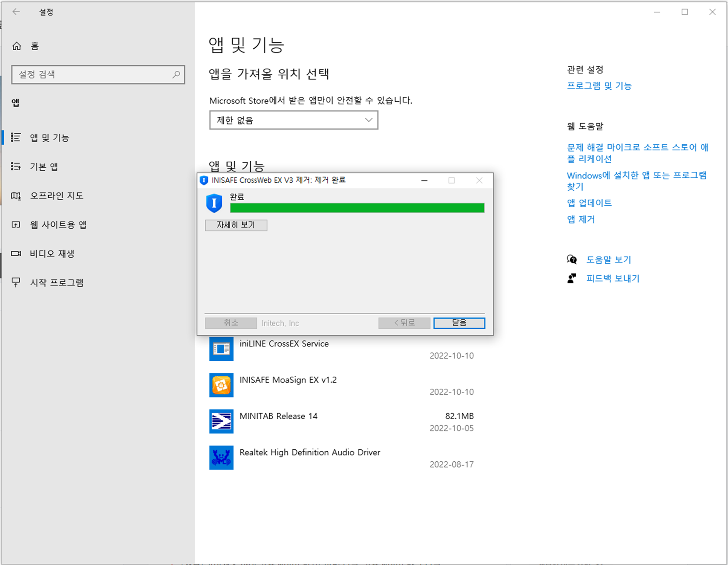The width and height of the screenshot is (728, 565).
Task: Select the 비디오 재생 video icon
Action: coord(16,254)
